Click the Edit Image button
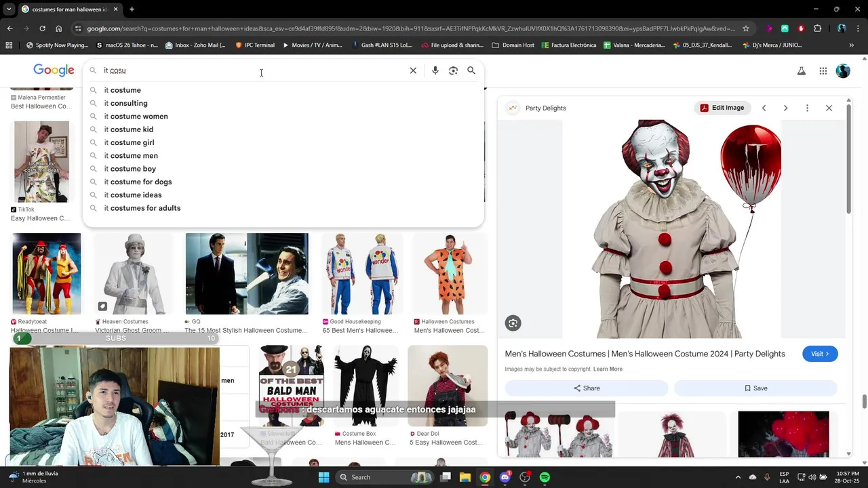 tap(722, 108)
